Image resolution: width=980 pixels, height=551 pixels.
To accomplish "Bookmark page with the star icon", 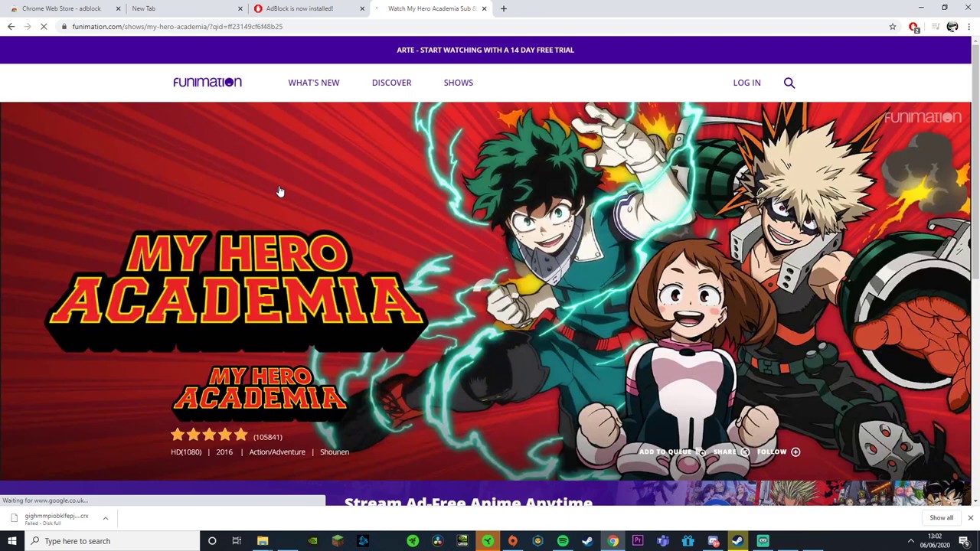I will pos(893,27).
